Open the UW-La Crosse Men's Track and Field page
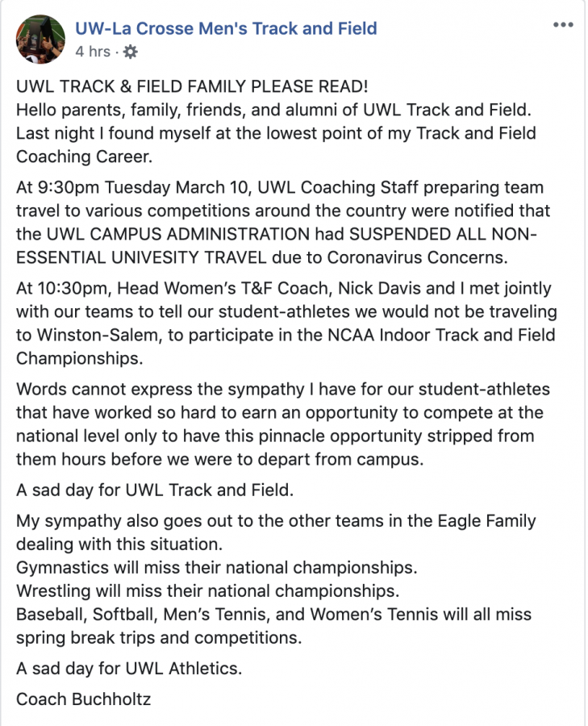588x726 pixels. pyautogui.click(x=226, y=29)
